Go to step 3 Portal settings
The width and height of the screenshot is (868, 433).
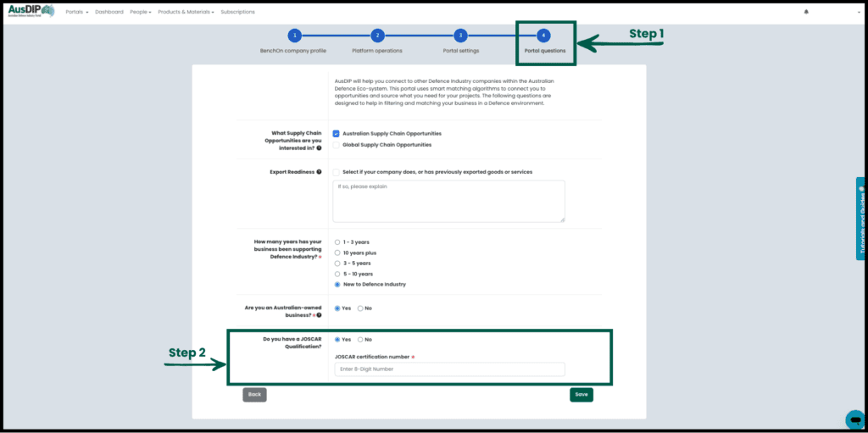[x=460, y=36]
